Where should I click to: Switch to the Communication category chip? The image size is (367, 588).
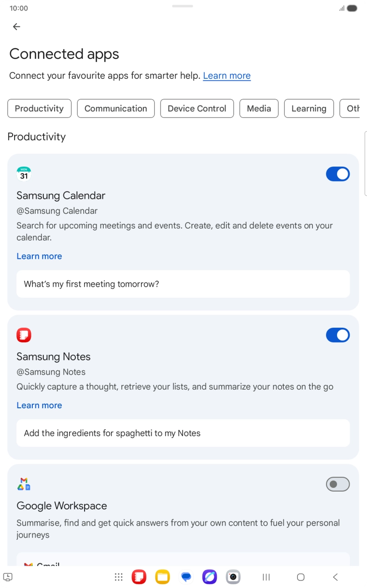pos(116,108)
